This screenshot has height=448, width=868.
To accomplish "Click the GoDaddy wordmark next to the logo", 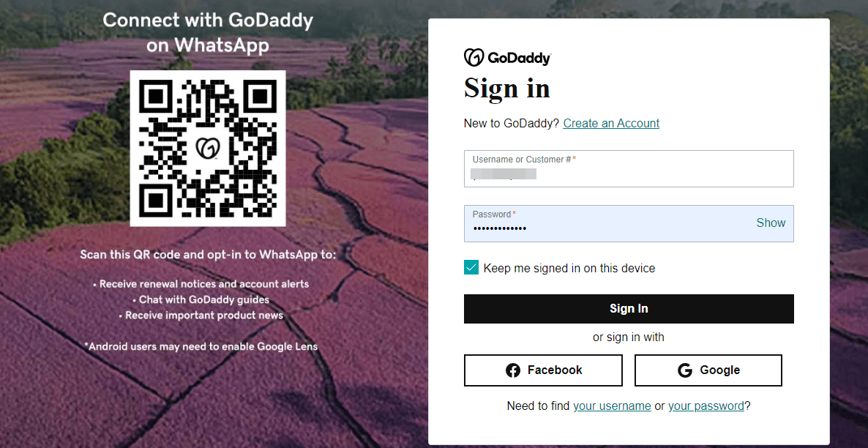I will [x=520, y=57].
